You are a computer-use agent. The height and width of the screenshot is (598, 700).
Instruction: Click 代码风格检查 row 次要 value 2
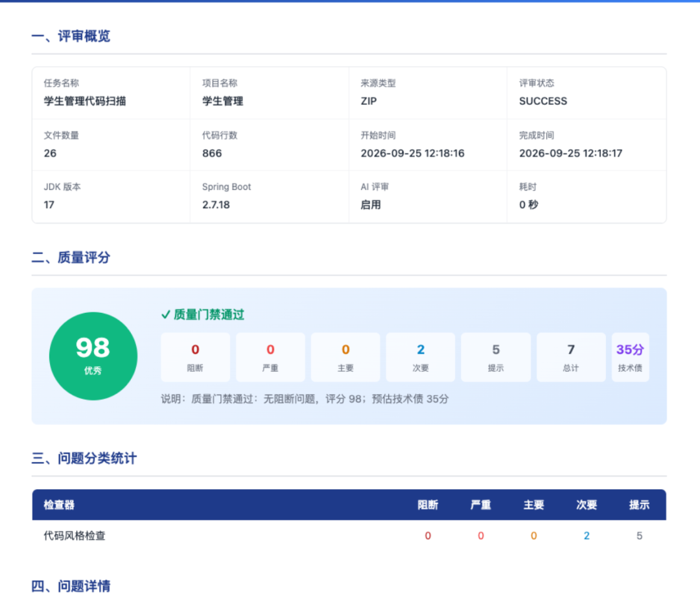click(x=587, y=536)
